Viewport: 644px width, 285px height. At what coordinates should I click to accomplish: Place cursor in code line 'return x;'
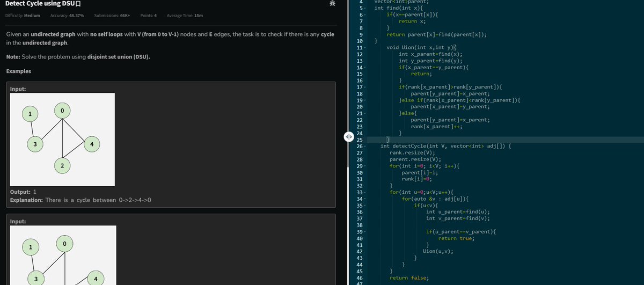coord(412,21)
